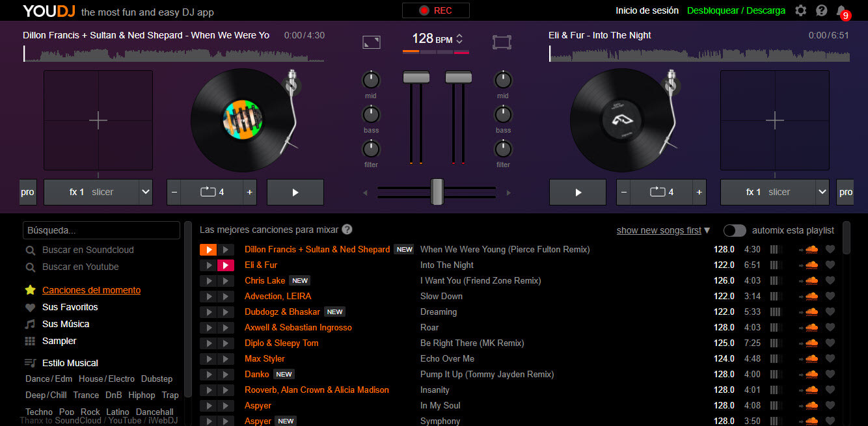Screen dimensions: 868x426
Task: Click right deck waveform overview
Action: pyautogui.click(x=699, y=54)
